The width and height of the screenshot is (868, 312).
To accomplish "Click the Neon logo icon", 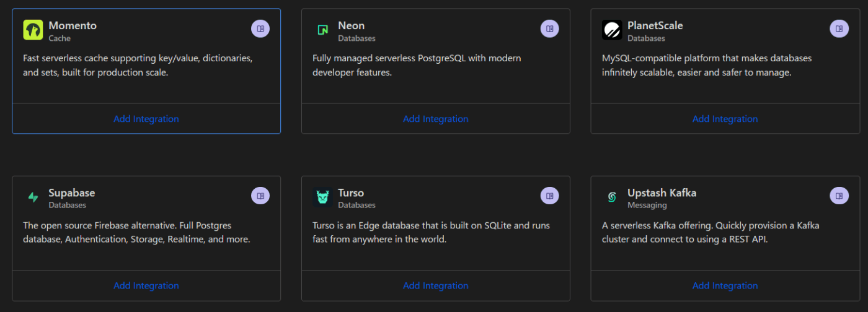I will (322, 30).
